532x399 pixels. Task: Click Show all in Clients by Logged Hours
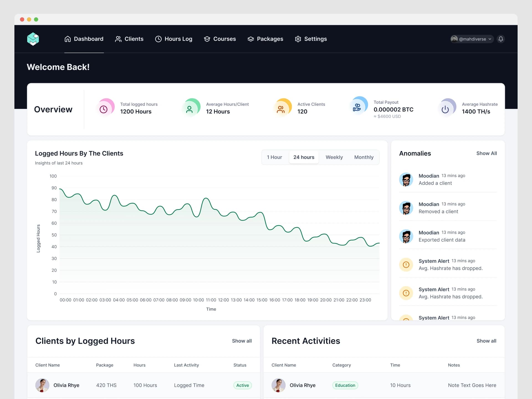242,341
